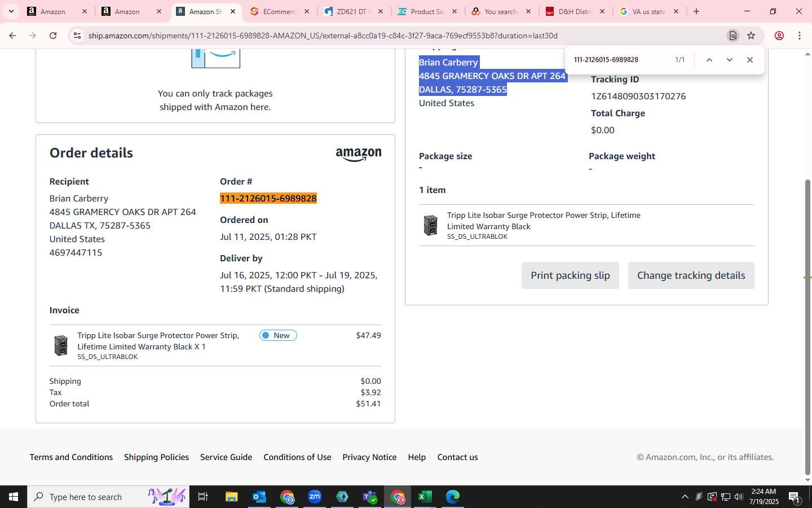Switch to the first Amazon tab
812x508 pixels.
tap(57, 11)
